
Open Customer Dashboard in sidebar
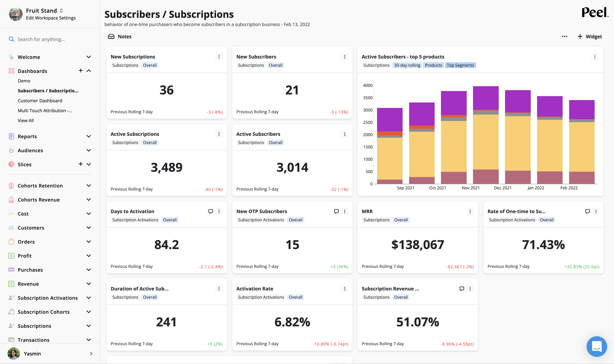coord(40,101)
